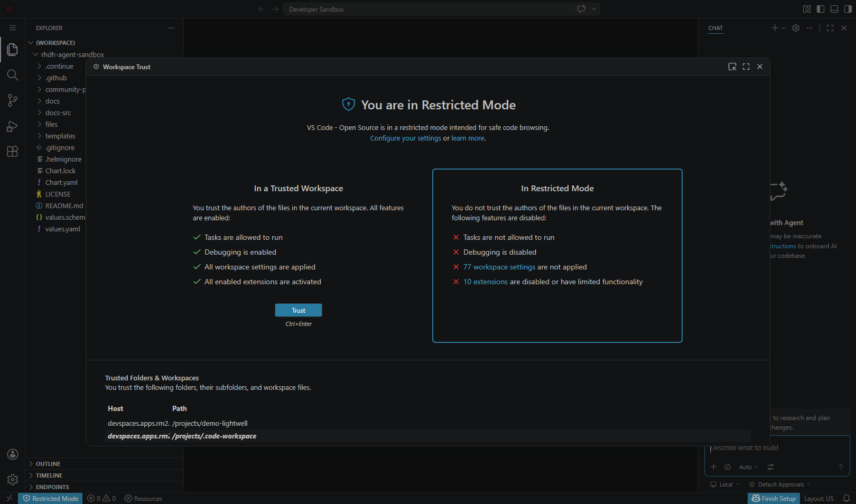Expand the OUTLINE section
The image size is (856, 504).
105,464
